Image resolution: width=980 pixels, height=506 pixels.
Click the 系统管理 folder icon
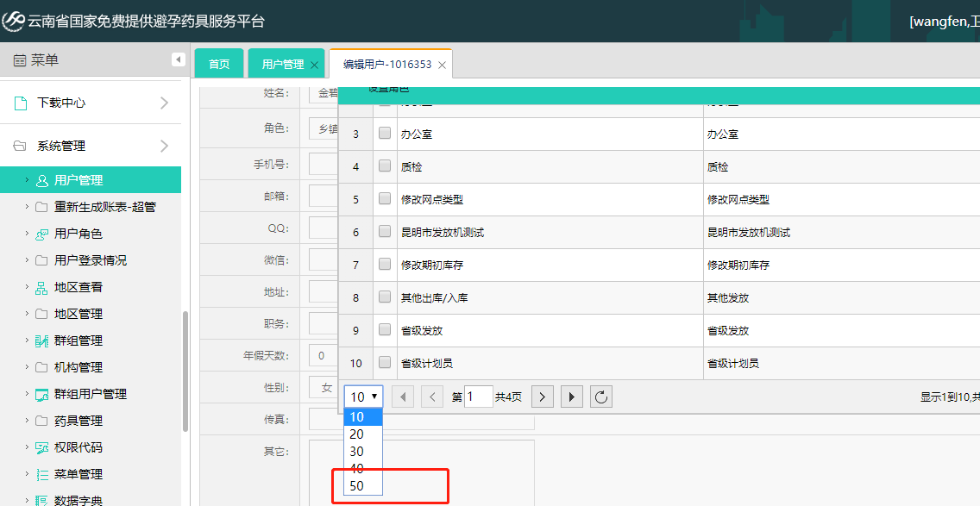(x=20, y=146)
